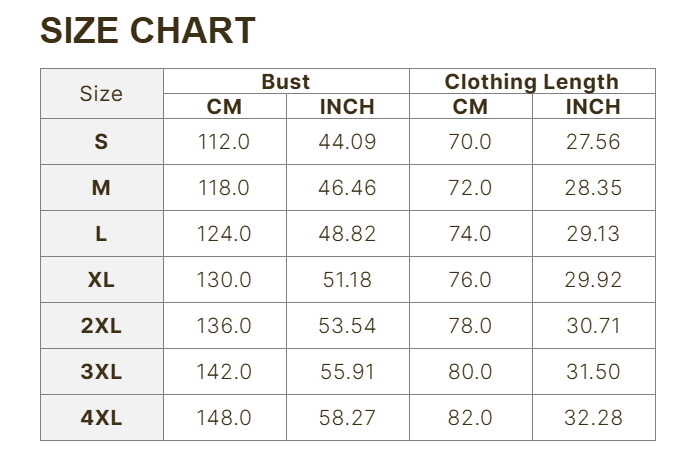This screenshot has width=696, height=465.
Task: Click bust value 51.18 inches
Action: 347,280
